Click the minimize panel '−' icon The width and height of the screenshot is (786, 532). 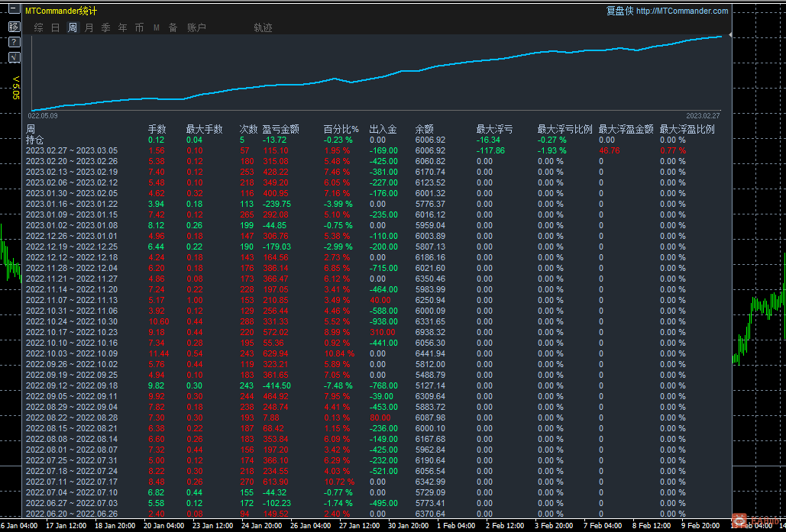tap(14, 11)
